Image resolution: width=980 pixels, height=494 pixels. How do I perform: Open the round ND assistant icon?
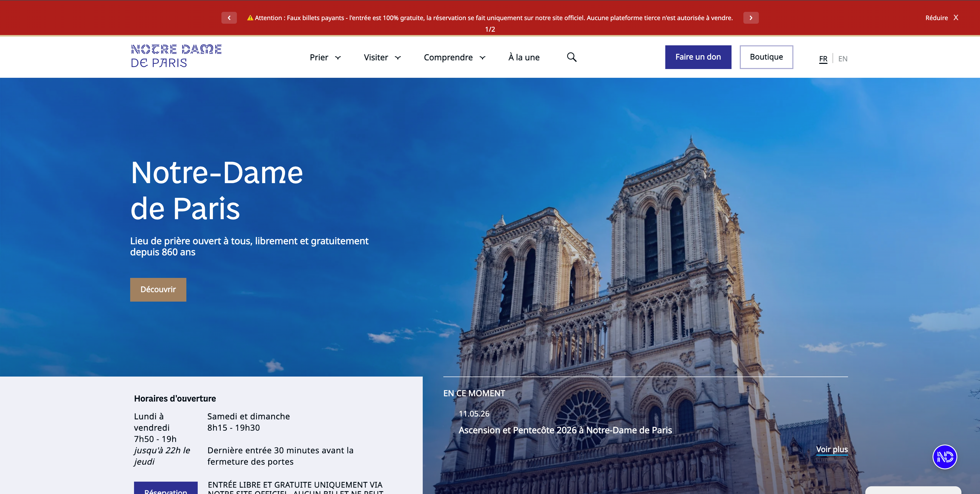(945, 457)
